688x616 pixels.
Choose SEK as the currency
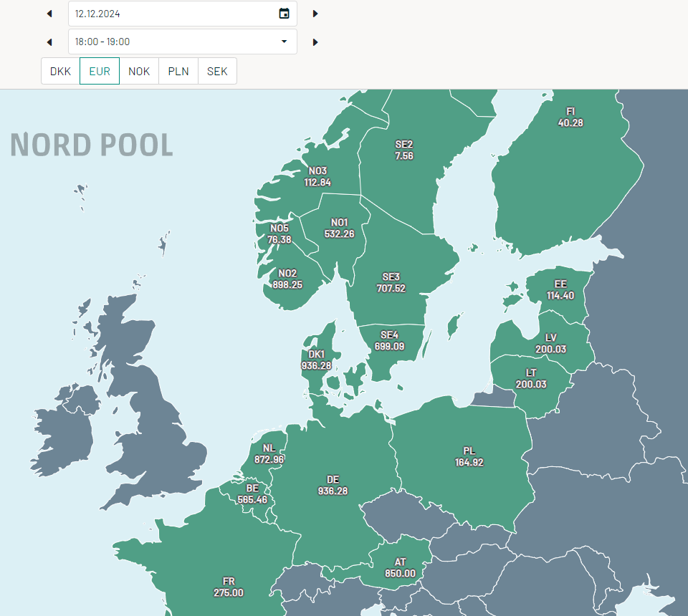point(217,71)
